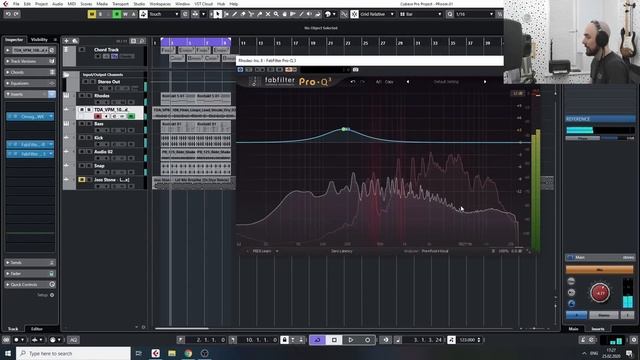The height and width of the screenshot is (360, 640).
Task: Select the Rhodes track name
Action: 102,96
